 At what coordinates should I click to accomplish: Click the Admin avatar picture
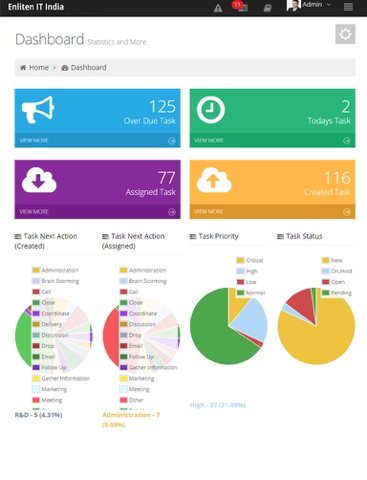293,5
